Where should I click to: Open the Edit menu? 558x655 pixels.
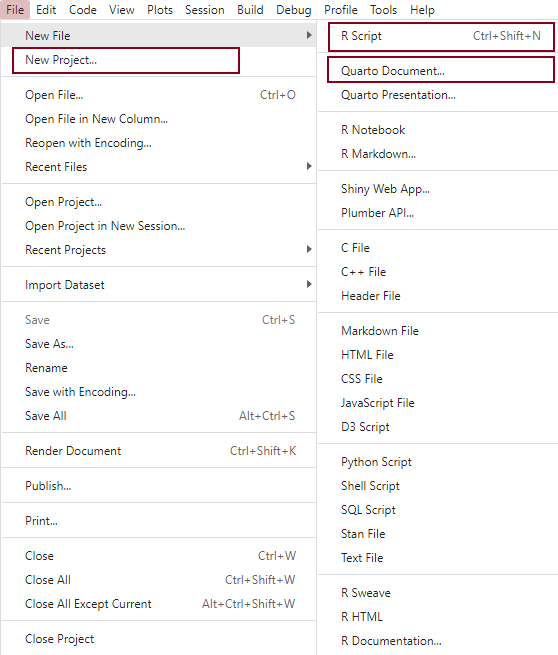coord(46,10)
